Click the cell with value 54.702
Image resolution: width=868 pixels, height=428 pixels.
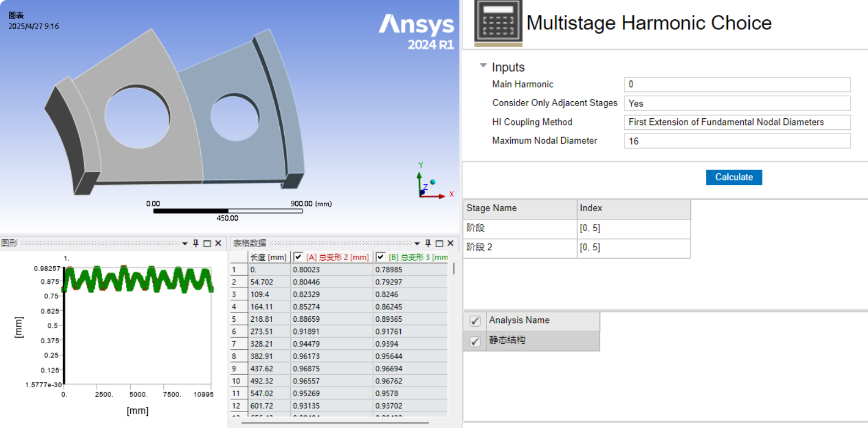click(269, 282)
